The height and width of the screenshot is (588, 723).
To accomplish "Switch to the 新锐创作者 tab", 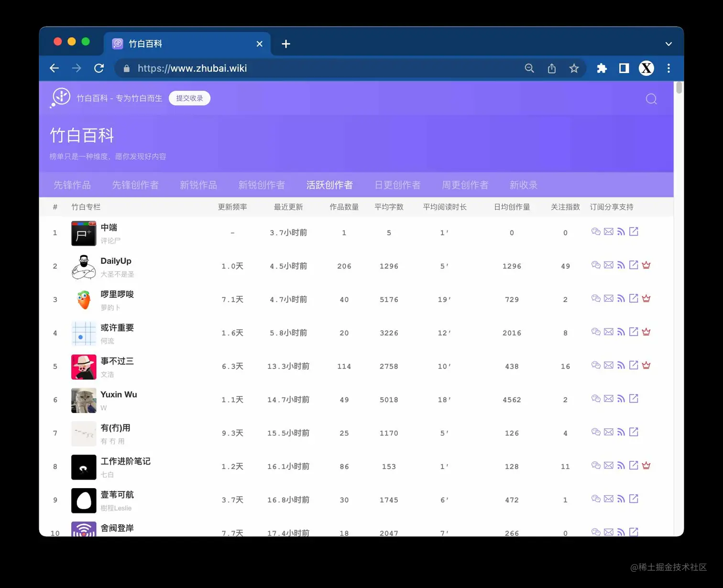I will pyautogui.click(x=262, y=185).
